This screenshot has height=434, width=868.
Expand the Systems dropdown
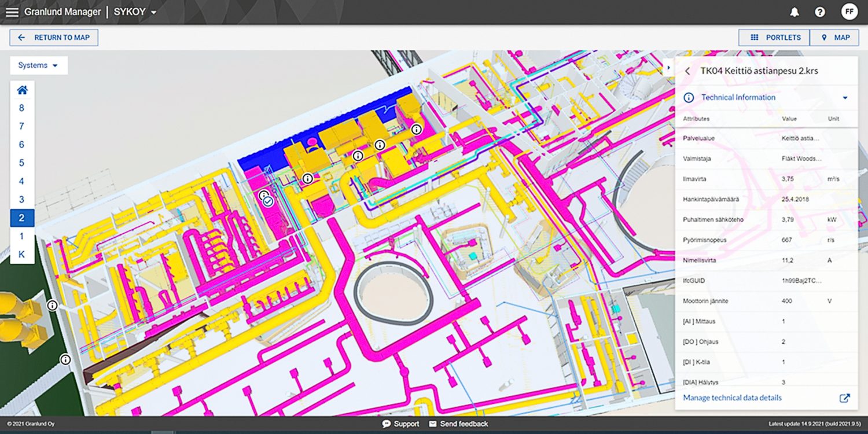coord(38,65)
